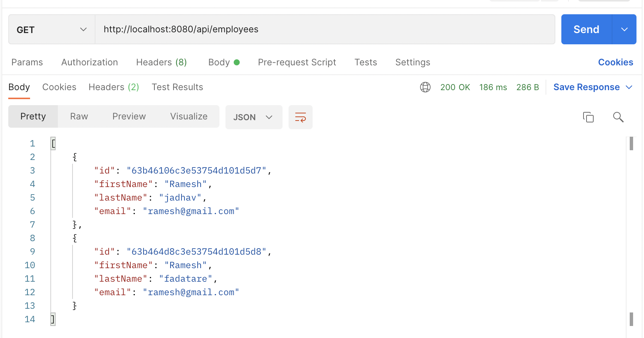Image resolution: width=644 pixels, height=338 pixels.
Task: Select the Preview view mode
Action: (x=129, y=116)
